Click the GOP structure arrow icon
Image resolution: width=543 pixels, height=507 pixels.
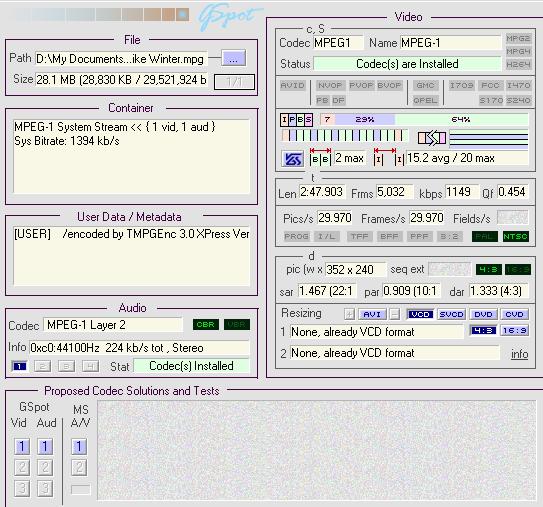pos(432,138)
